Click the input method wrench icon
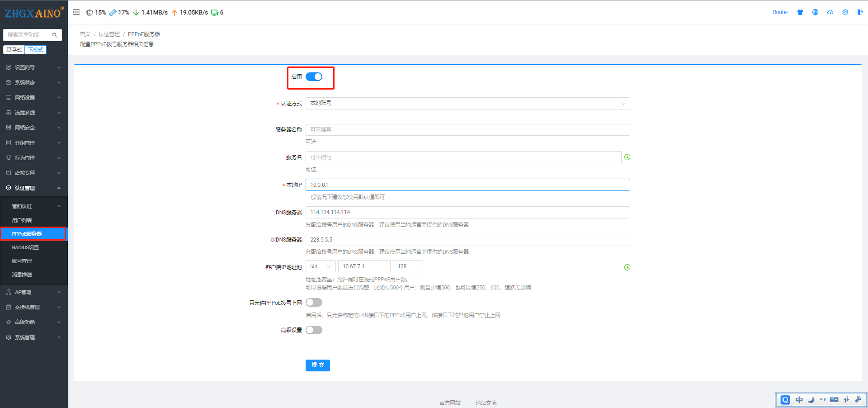The height and width of the screenshot is (408, 868). (x=858, y=399)
